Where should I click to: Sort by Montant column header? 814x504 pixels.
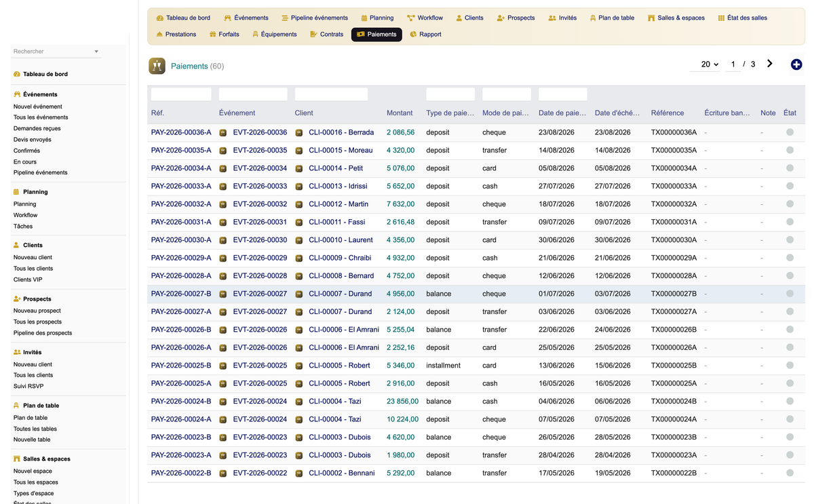coord(400,113)
